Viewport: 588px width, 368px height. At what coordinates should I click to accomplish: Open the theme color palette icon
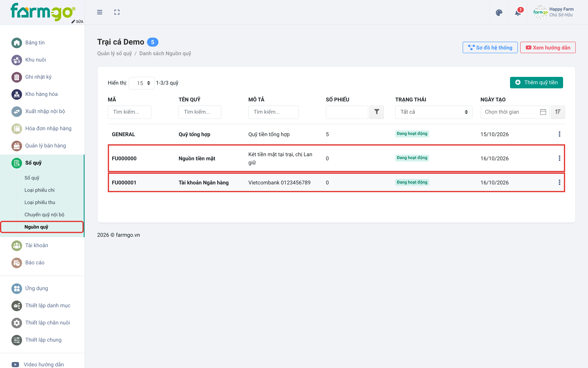tap(499, 13)
